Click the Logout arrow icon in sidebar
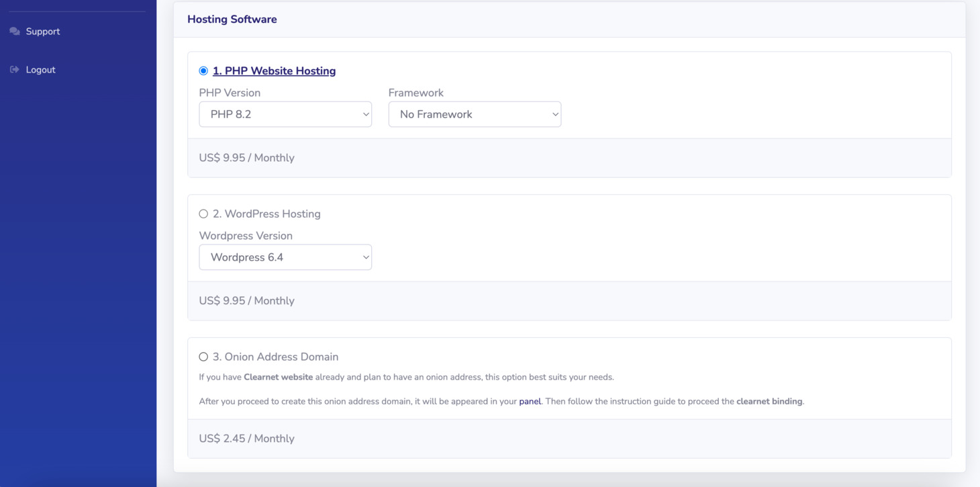The width and height of the screenshot is (980, 487). (15, 70)
